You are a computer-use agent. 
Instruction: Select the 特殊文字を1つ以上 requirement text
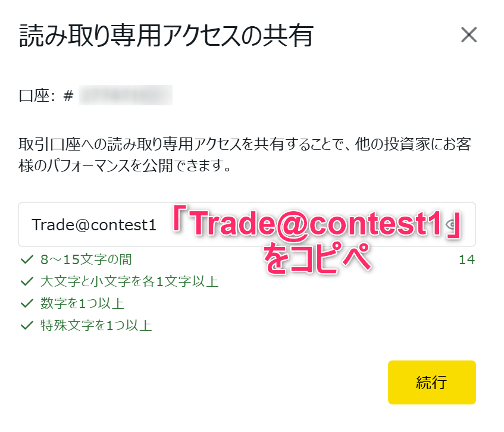point(96,325)
